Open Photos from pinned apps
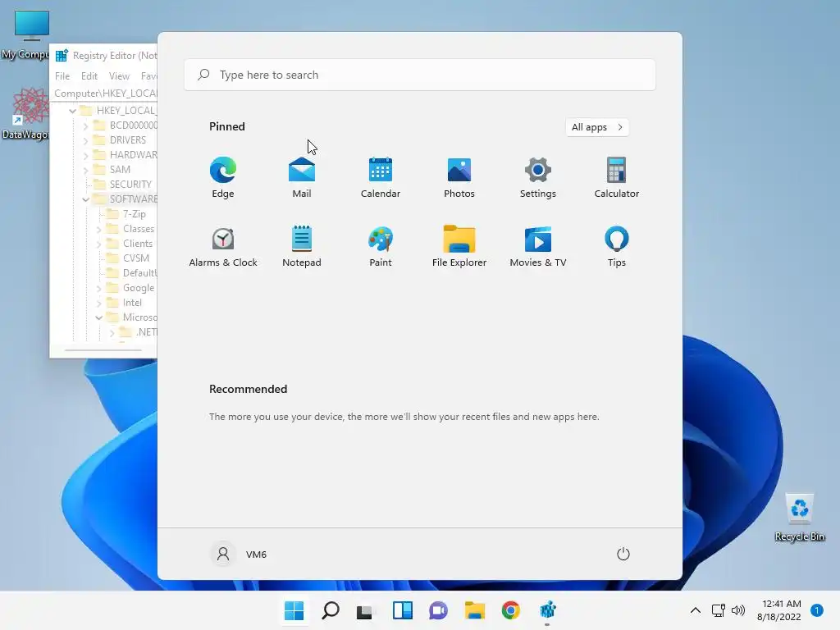The height and width of the screenshot is (630, 840). tap(459, 177)
